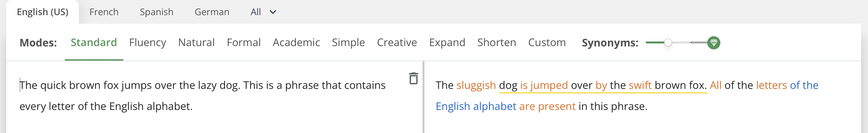The height and width of the screenshot is (133, 868).
Task: Open the German language tab
Action: coord(212,12)
